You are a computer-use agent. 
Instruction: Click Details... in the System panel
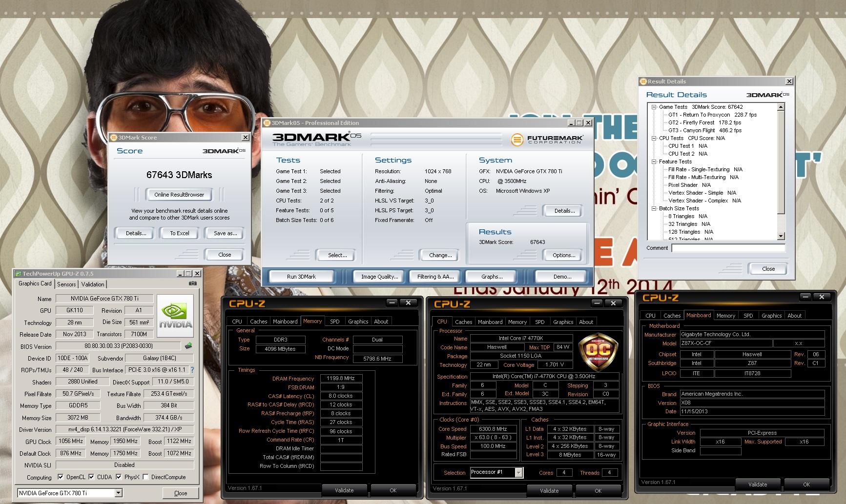click(564, 211)
